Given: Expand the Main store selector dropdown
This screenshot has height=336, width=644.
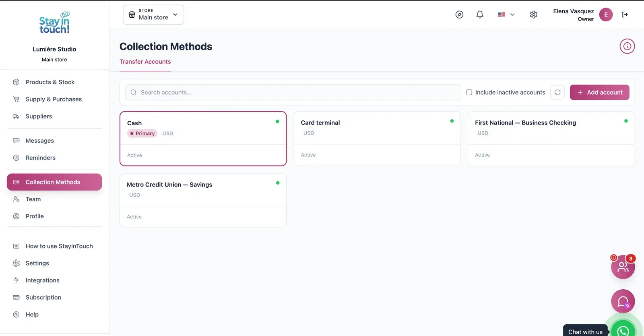Looking at the screenshot, I should tap(153, 15).
